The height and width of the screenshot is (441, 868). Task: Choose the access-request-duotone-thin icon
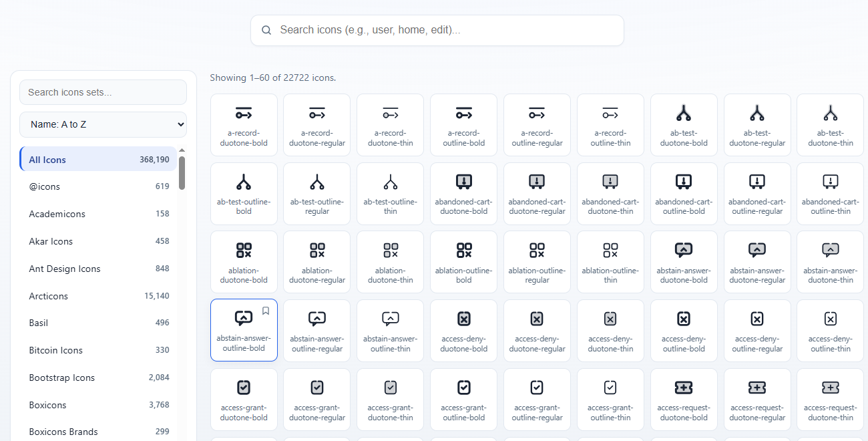[830, 400]
